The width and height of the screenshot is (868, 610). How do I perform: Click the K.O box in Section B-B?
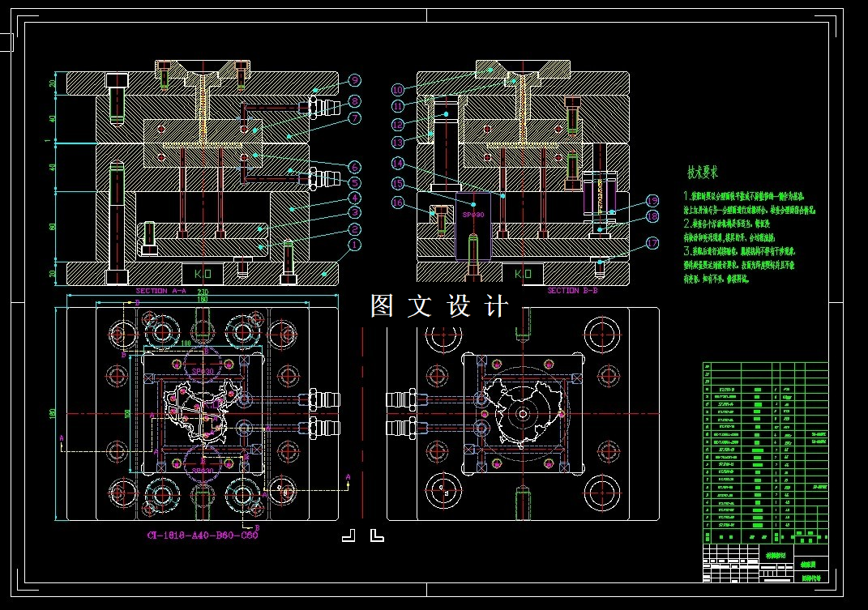[x=523, y=274]
